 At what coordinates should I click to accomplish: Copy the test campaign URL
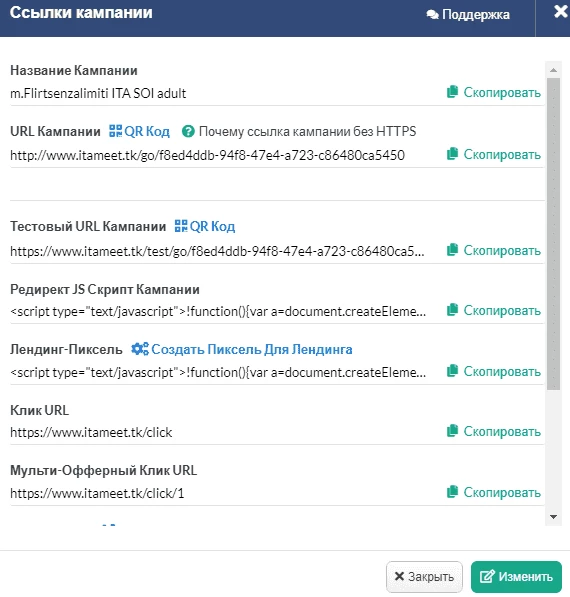point(494,250)
